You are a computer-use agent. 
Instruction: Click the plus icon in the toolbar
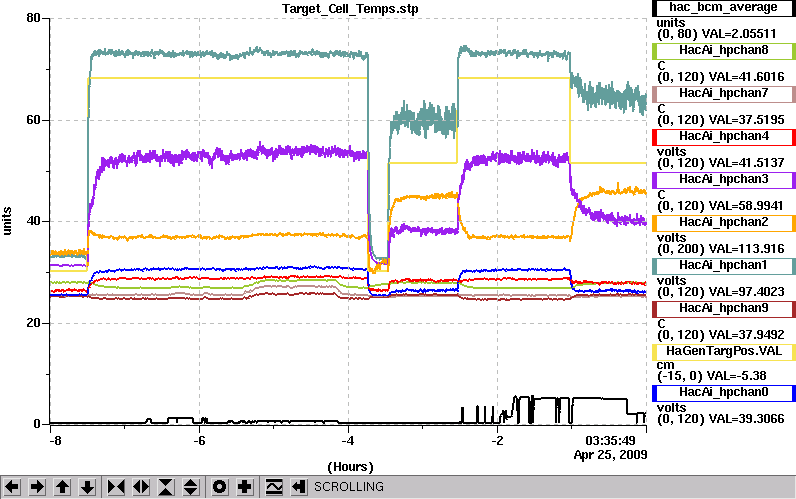245,487
